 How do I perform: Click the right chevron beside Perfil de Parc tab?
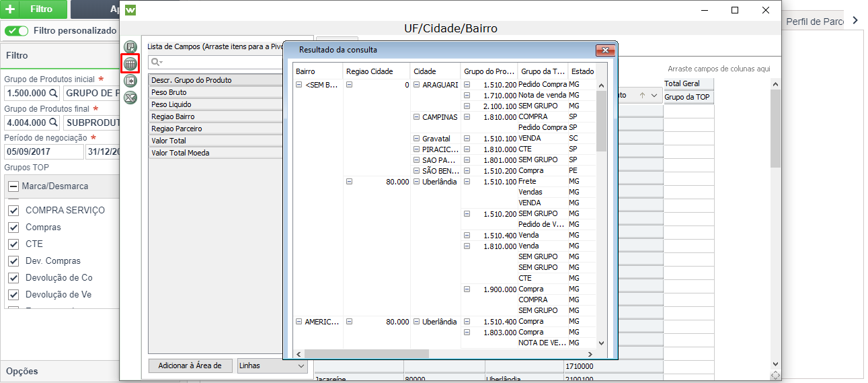[x=855, y=21]
